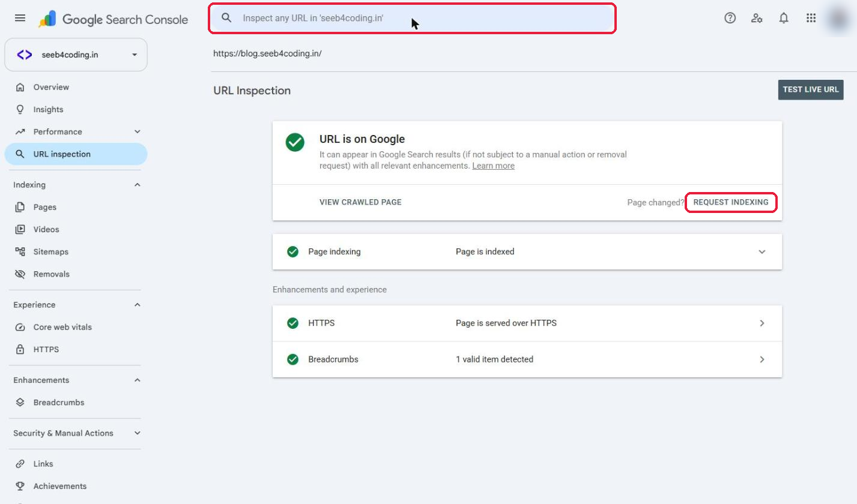Click the search magnifier icon in URL bar
The image size is (857, 504).
[x=226, y=18]
